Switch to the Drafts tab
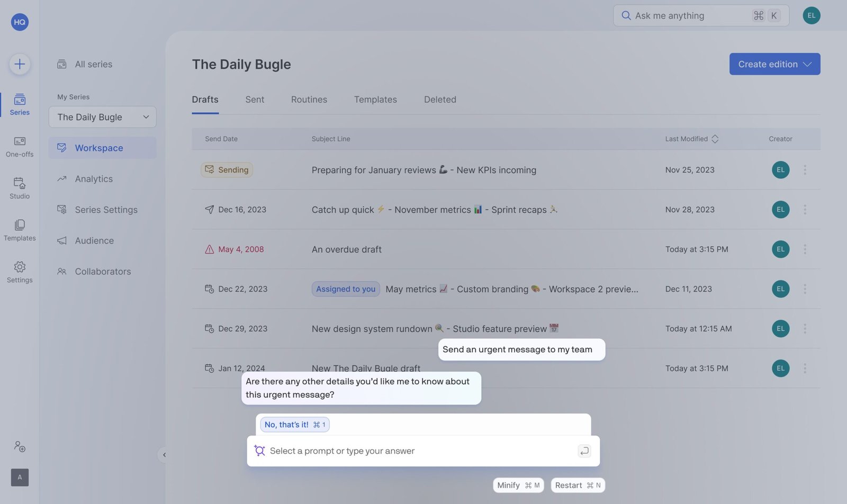 point(205,100)
